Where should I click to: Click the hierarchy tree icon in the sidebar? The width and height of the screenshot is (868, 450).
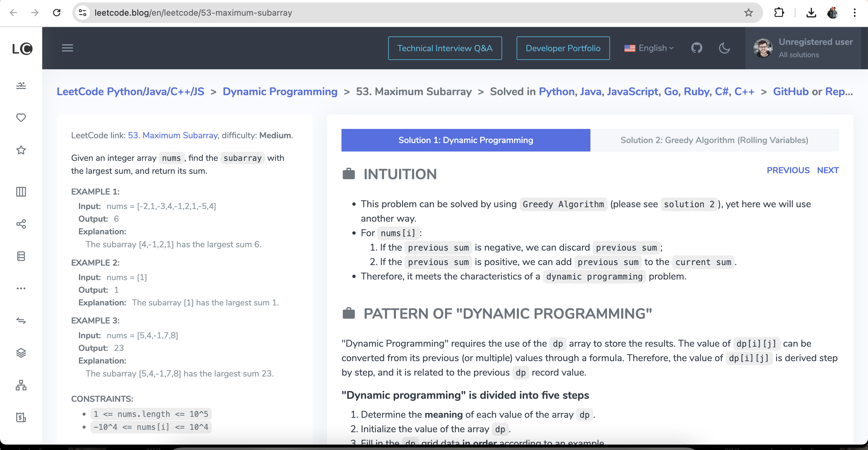point(21,385)
